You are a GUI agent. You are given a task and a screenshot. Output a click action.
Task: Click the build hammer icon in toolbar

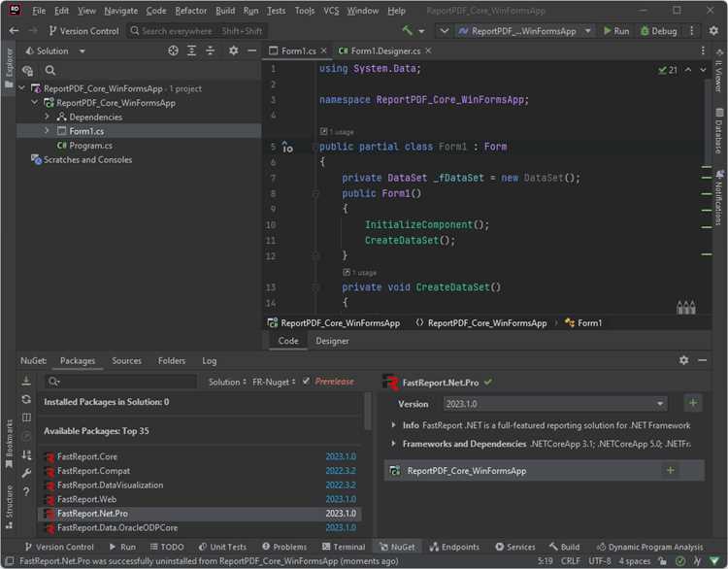coord(407,31)
